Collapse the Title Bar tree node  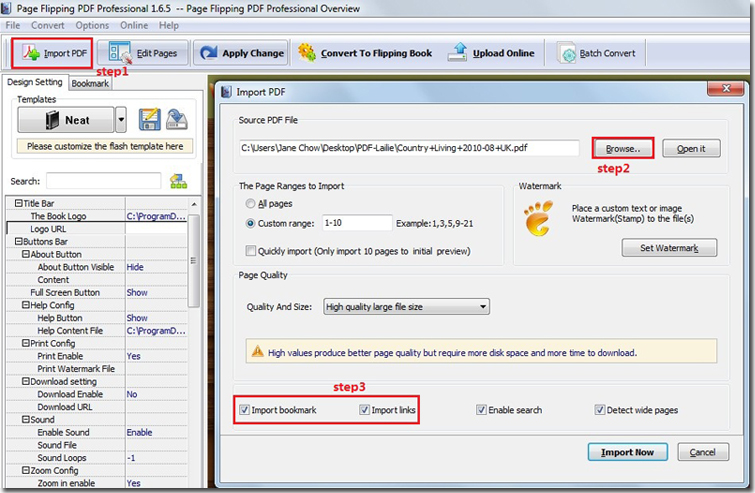tap(18, 203)
